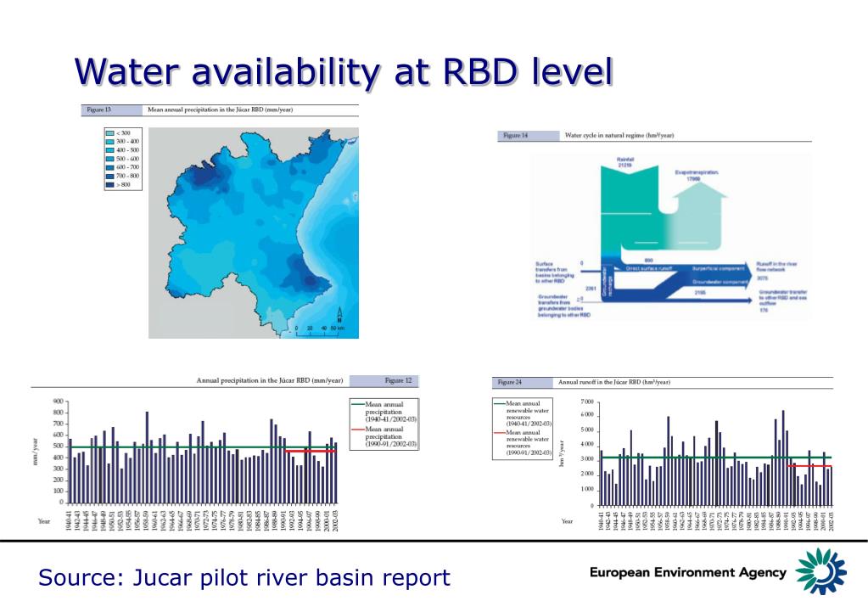This screenshot has width=868, height=601.
Task: Select the '400 - 500' legend color swatch
Action: point(109,150)
